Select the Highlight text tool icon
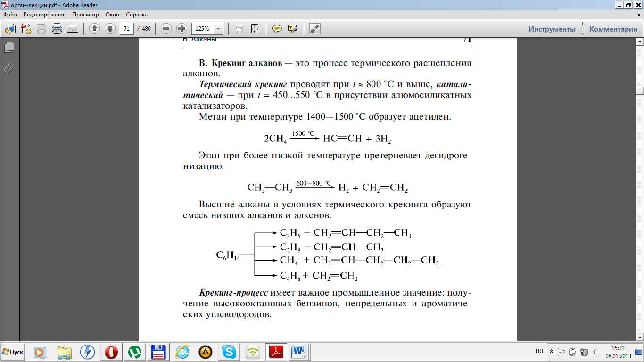 [x=293, y=29]
